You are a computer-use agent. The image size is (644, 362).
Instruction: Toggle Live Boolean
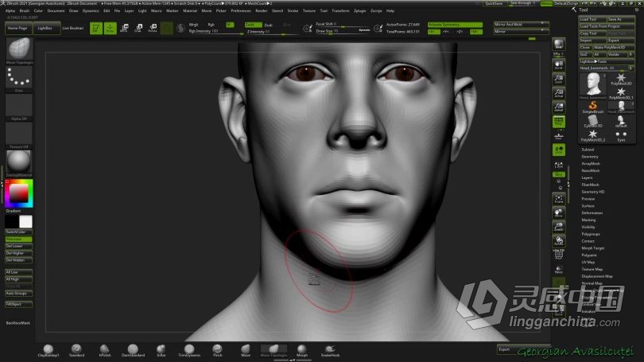(72, 28)
